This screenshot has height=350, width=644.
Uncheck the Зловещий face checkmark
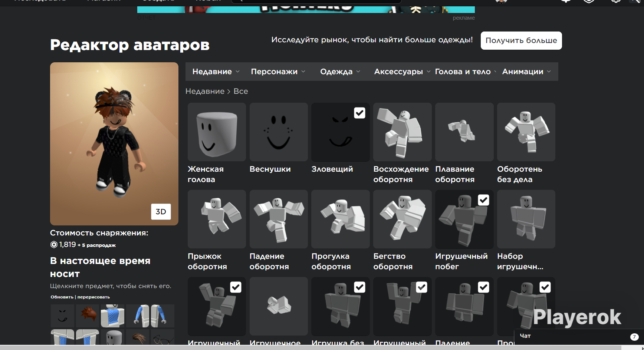(359, 113)
